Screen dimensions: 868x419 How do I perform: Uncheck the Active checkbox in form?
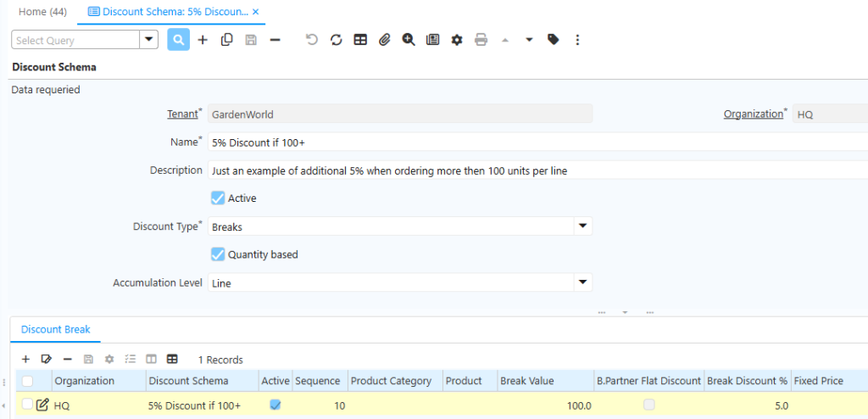tap(218, 198)
